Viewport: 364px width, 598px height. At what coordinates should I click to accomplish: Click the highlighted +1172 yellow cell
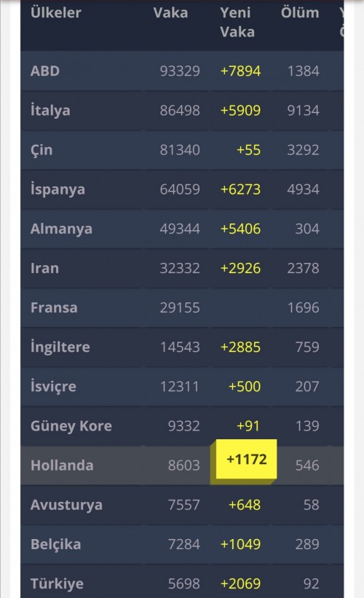(x=247, y=459)
